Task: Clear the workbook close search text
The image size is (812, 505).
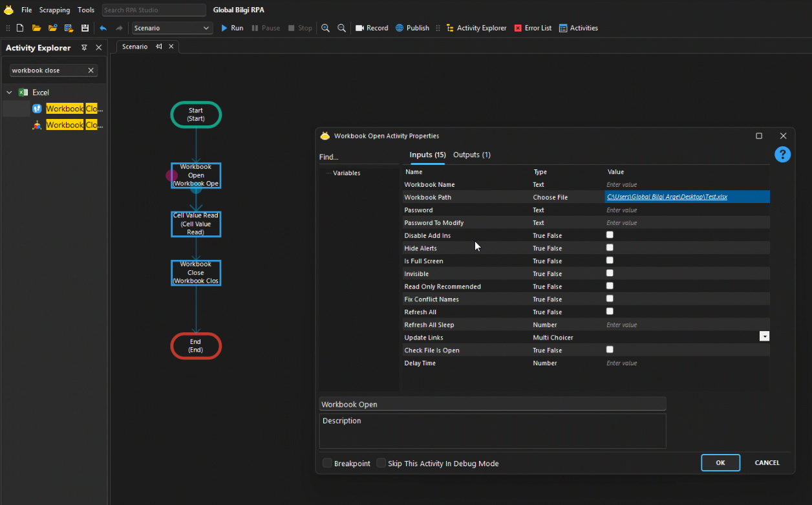Action: pyautogui.click(x=91, y=70)
